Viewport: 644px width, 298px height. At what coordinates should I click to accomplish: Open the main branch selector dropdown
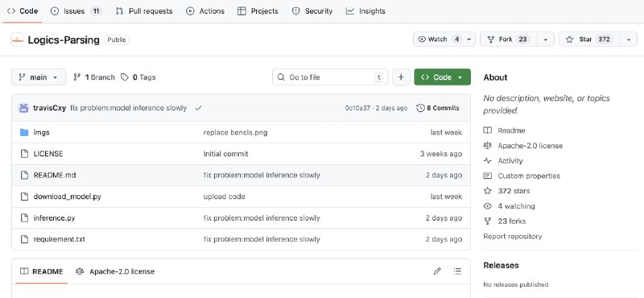[39, 77]
